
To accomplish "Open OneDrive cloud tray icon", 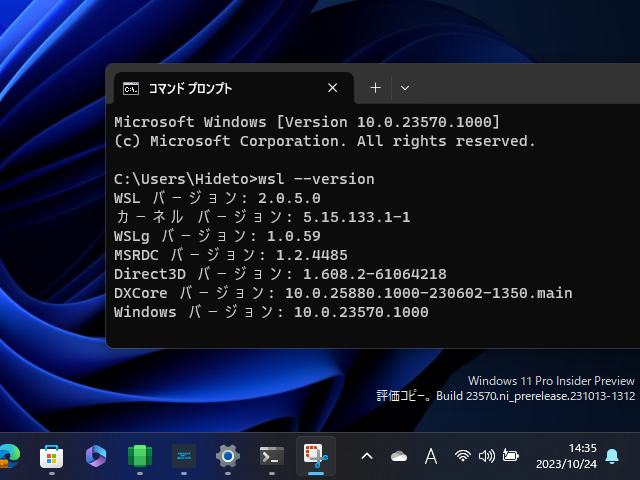I will click(399, 456).
